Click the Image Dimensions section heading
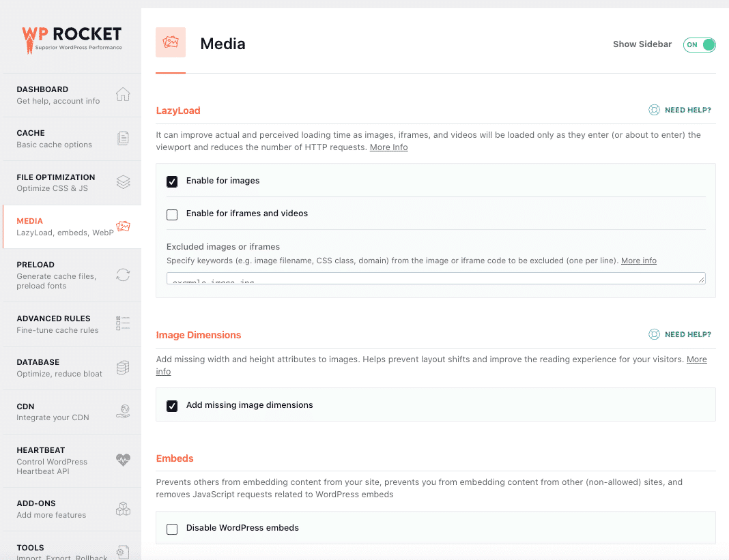This screenshot has width=729, height=560. coord(199,335)
